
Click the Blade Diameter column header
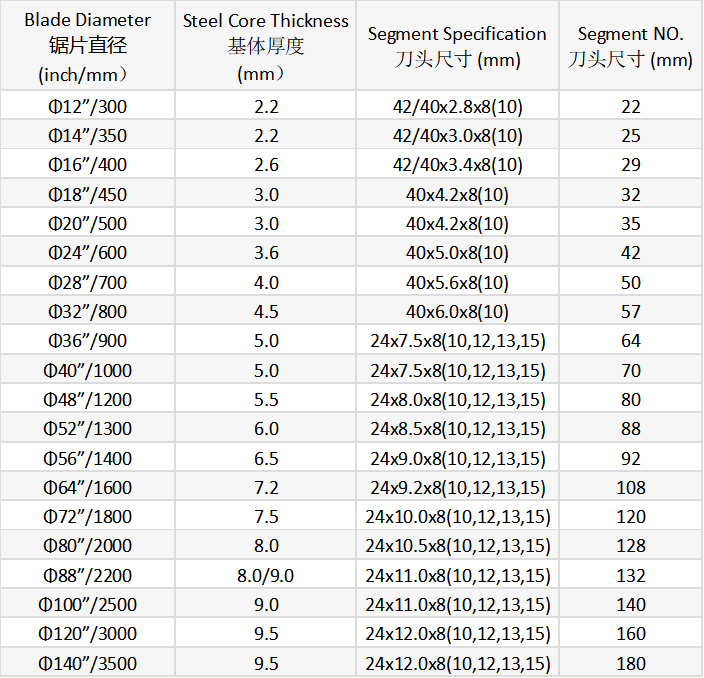(88, 45)
